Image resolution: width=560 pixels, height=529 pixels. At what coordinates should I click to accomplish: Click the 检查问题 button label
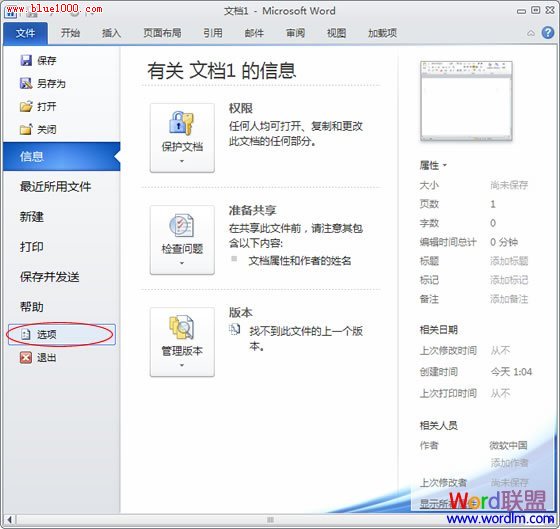coord(182,249)
